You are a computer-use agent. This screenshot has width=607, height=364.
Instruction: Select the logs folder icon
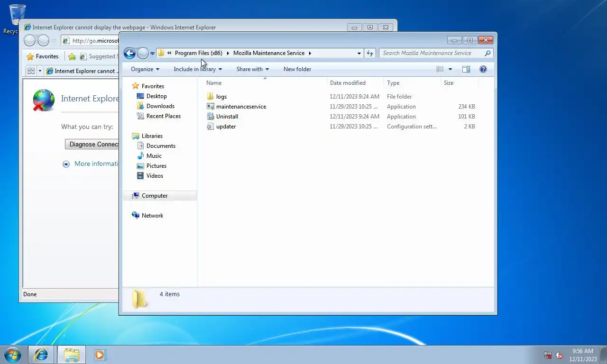[x=211, y=97]
